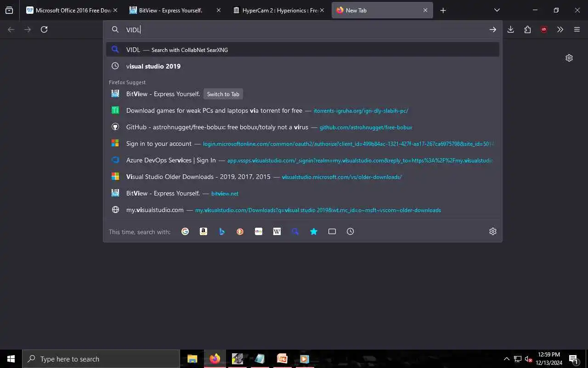588x368 pixels.
Task: Close the HyperCam 2 tab
Action: point(322,10)
